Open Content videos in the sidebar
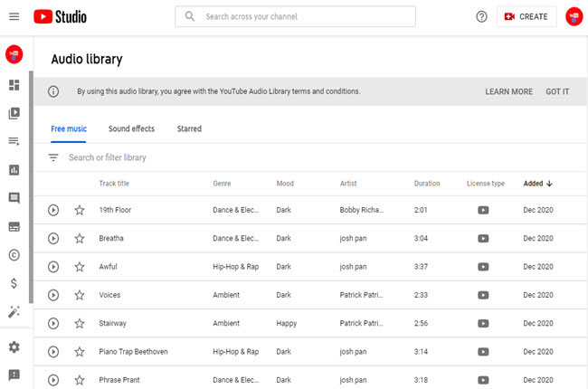The image size is (588, 389). point(14,113)
